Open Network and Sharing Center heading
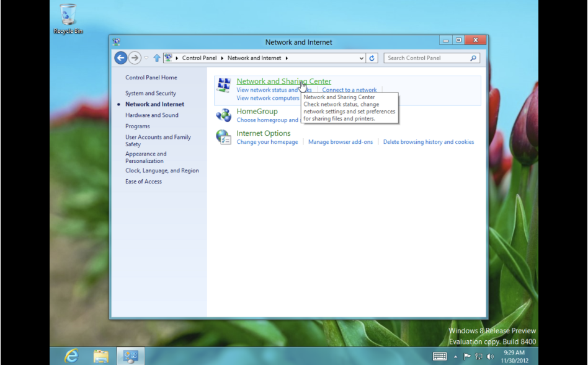Viewport: 588px width, 365px height. 283,81
